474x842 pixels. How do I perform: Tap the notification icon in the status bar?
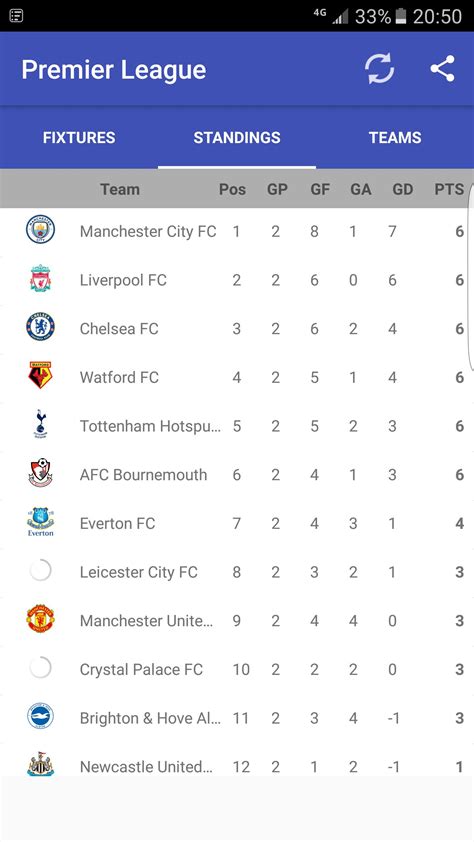(16, 16)
